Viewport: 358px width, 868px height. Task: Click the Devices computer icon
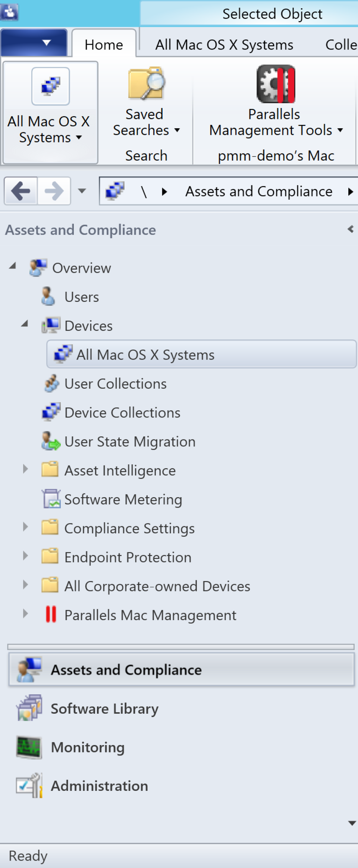51,325
